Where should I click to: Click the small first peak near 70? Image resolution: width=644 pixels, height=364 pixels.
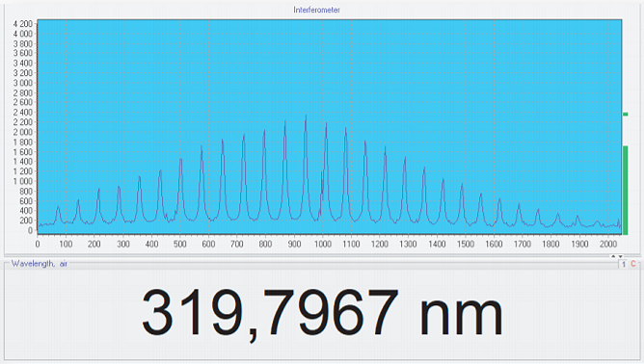click(x=58, y=208)
